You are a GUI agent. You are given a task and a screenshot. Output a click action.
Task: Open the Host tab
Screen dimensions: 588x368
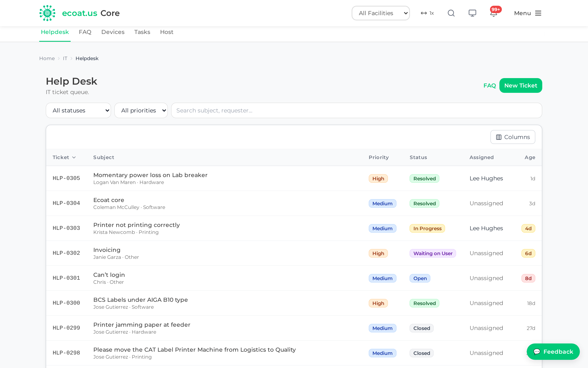[167, 32]
